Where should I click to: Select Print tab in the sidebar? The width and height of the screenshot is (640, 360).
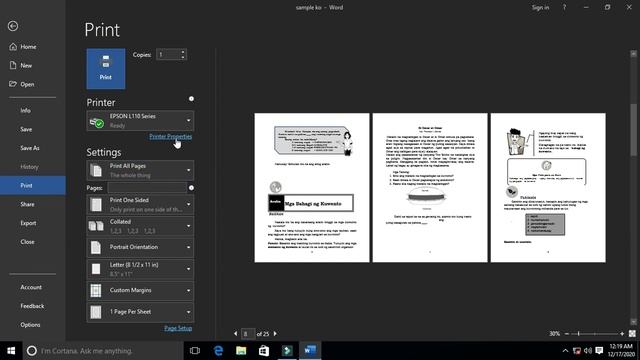click(x=33, y=185)
